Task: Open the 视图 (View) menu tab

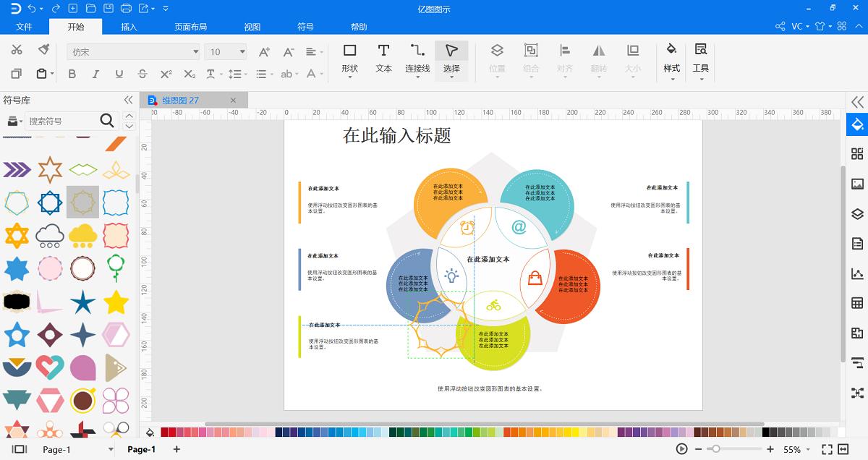Action: [251, 27]
